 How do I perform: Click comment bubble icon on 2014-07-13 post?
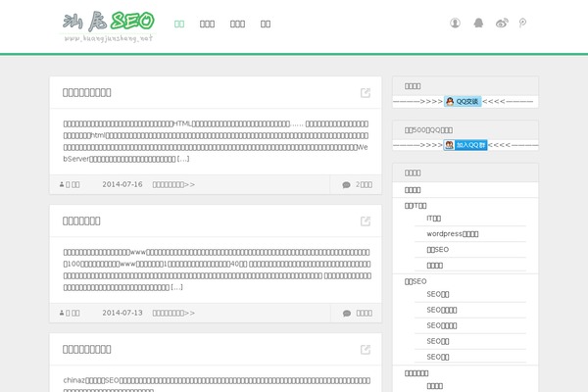coord(347,313)
